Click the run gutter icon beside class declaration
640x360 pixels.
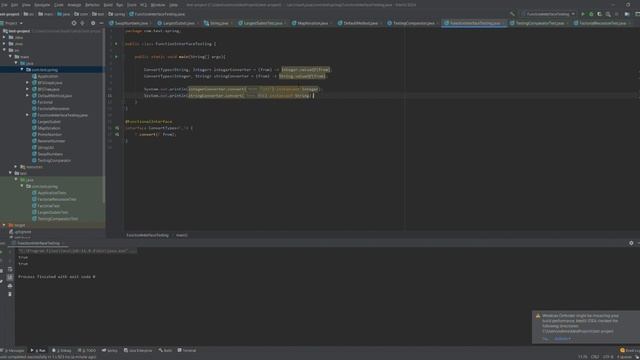pos(116,44)
